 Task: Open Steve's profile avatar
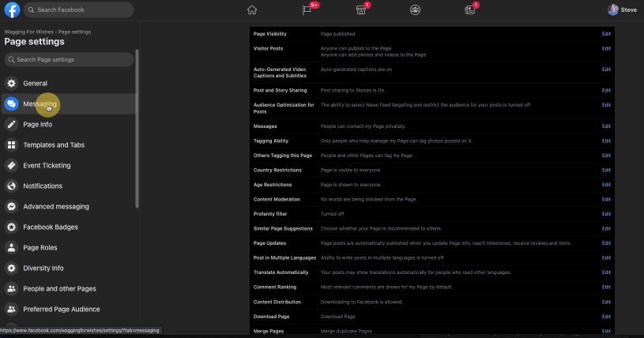[x=612, y=9]
